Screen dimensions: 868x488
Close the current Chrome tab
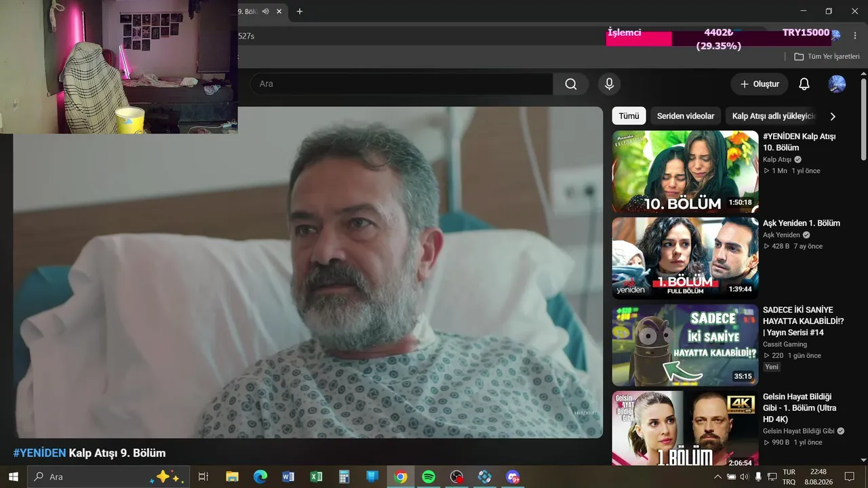(280, 12)
